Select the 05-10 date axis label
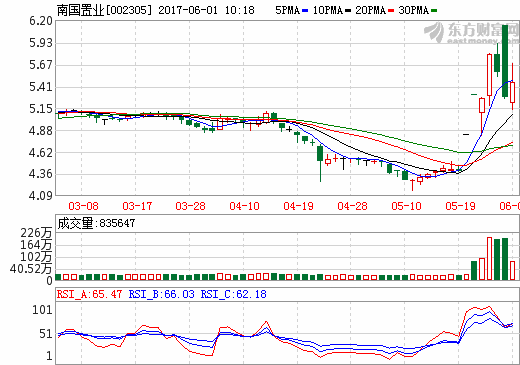Screen dimensions: 520x365 406,206
